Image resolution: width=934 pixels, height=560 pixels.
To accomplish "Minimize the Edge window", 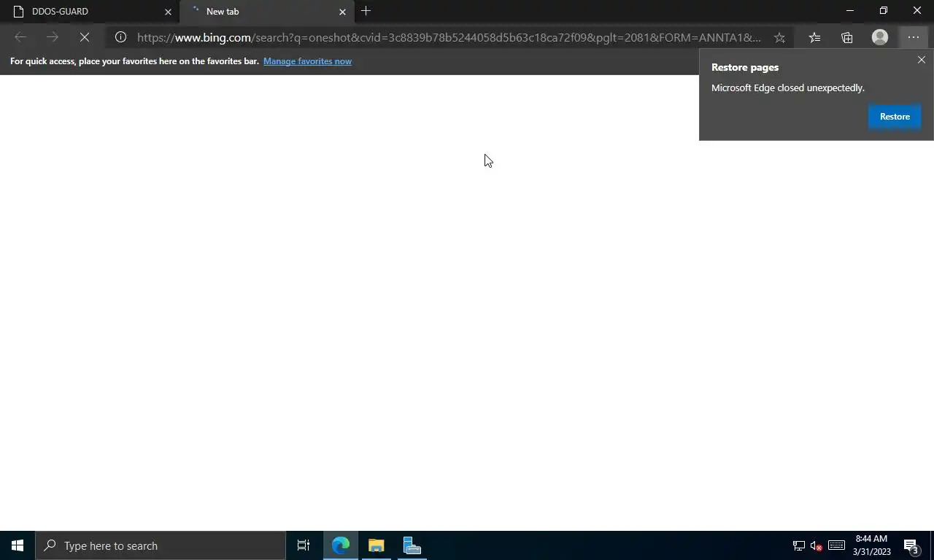I will point(849,11).
